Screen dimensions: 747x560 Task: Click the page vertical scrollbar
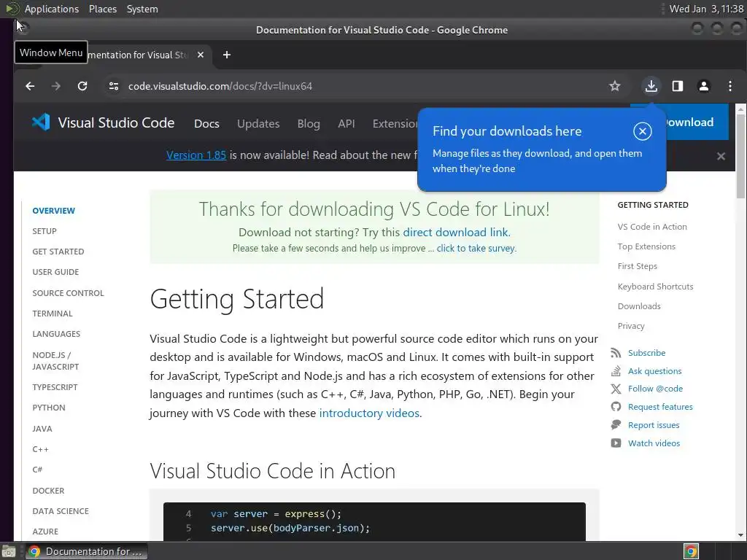tap(740, 322)
